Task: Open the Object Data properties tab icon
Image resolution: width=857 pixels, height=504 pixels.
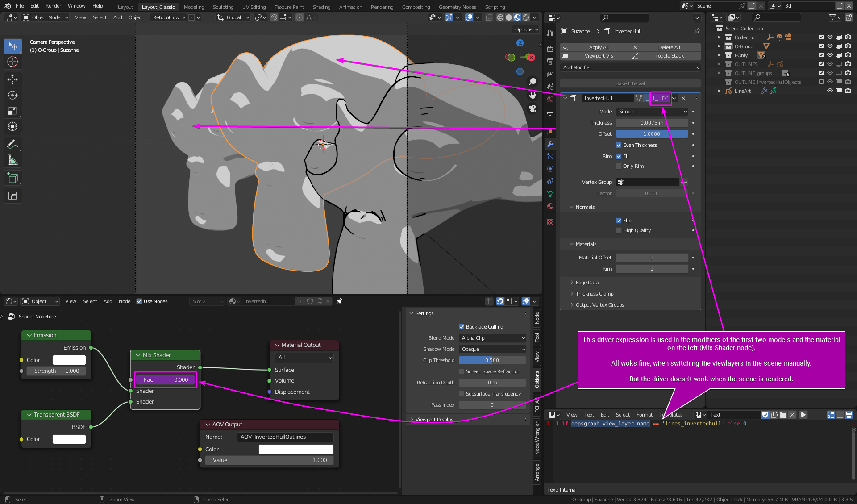Action: pos(550,194)
